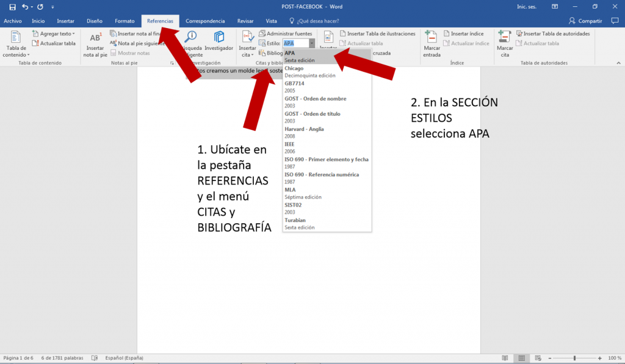The height and width of the screenshot is (364, 625).
Task: Click the 100 % zoom level
Action: point(614,358)
